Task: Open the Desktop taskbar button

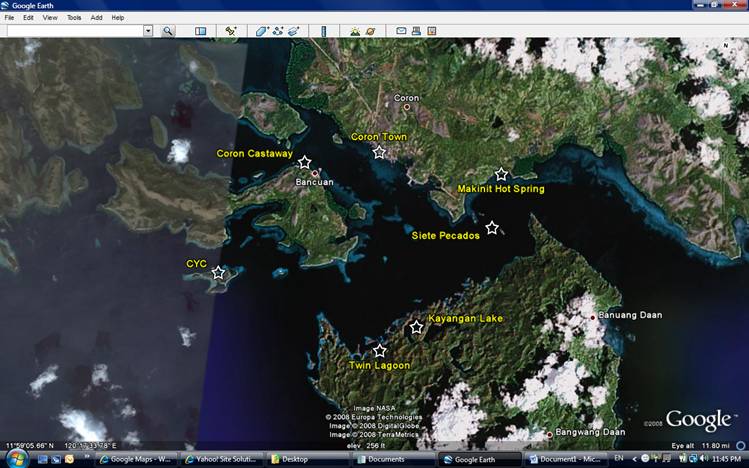Action: 307,459
